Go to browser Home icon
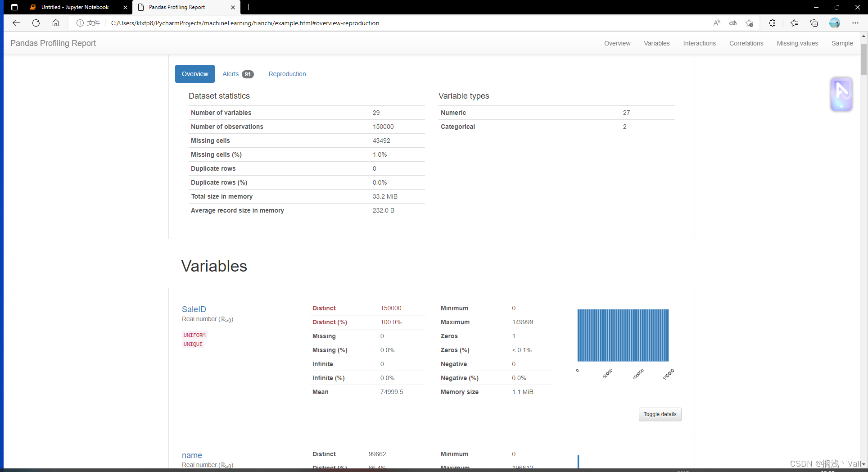868x472 pixels. click(x=56, y=23)
